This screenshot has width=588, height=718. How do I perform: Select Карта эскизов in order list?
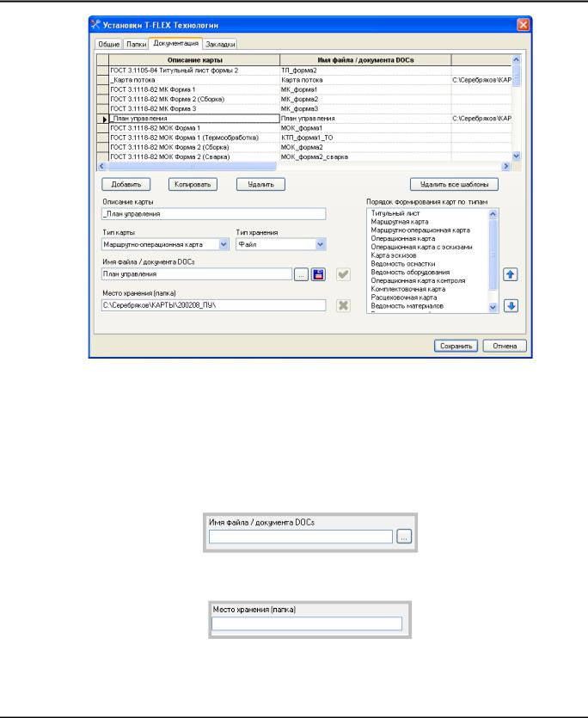coord(394,255)
